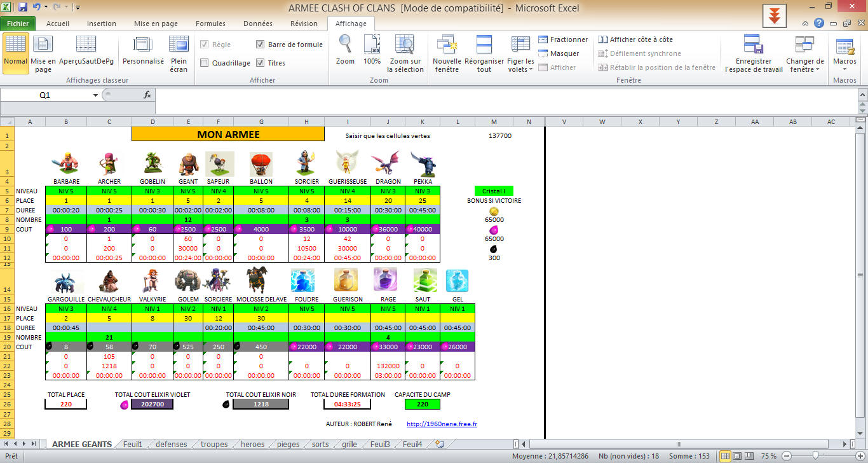Open the Révision ribbon tab
This screenshot has height=463, width=868.
click(x=304, y=24)
